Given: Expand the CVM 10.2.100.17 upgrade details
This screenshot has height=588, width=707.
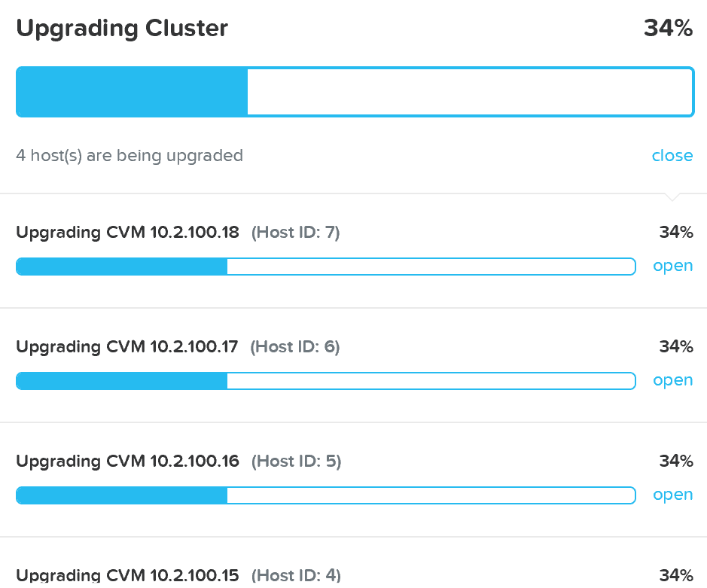Looking at the screenshot, I should pos(672,381).
